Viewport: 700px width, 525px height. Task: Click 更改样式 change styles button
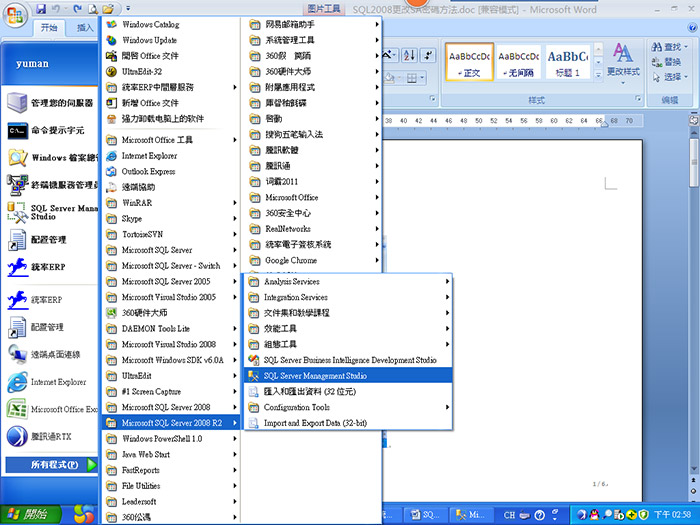pos(623,62)
